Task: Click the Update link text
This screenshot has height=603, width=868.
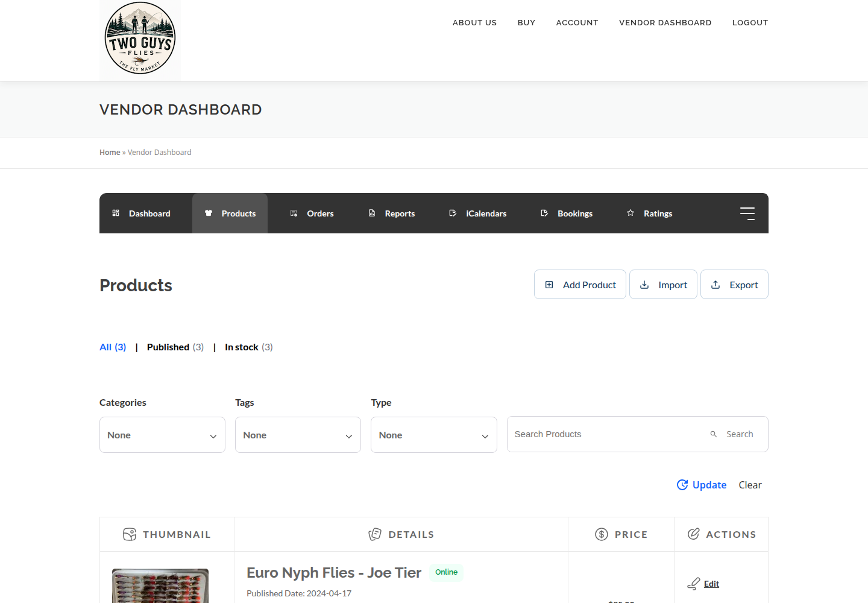Action: pyautogui.click(x=709, y=485)
